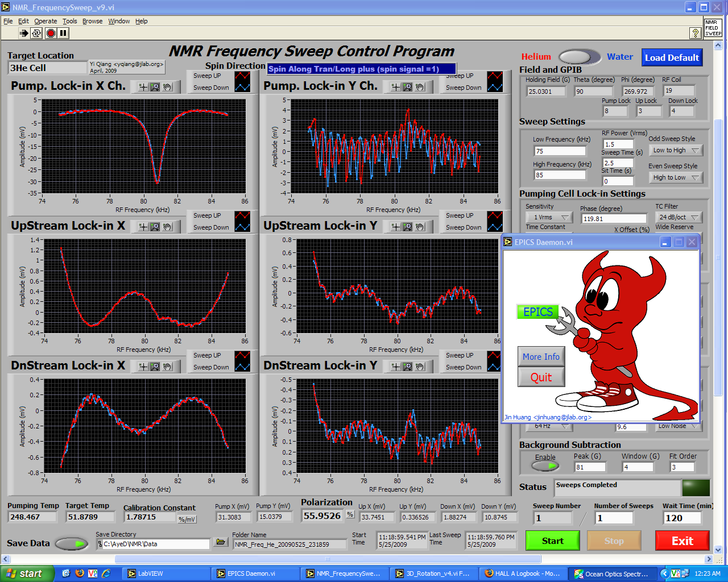Select the zoom tool on UpStream Lock-in Y graph
This screenshot has width=728, height=582.
coord(408,227)
